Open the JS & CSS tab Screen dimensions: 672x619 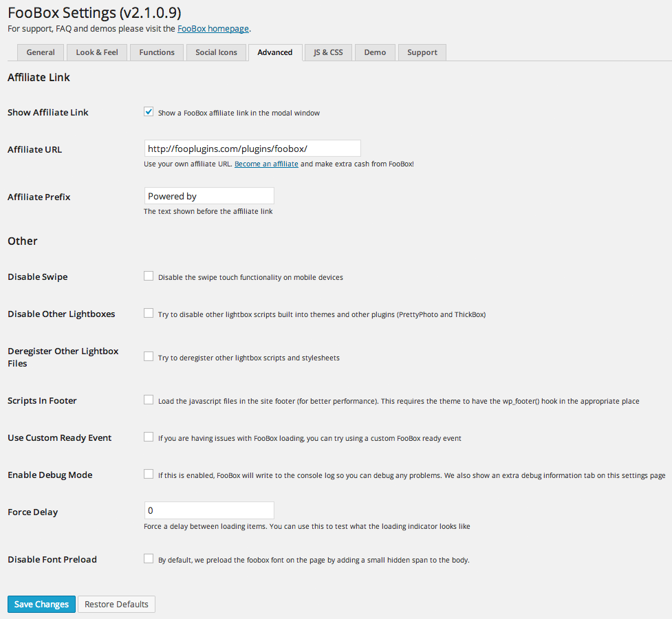coord(328,52)
